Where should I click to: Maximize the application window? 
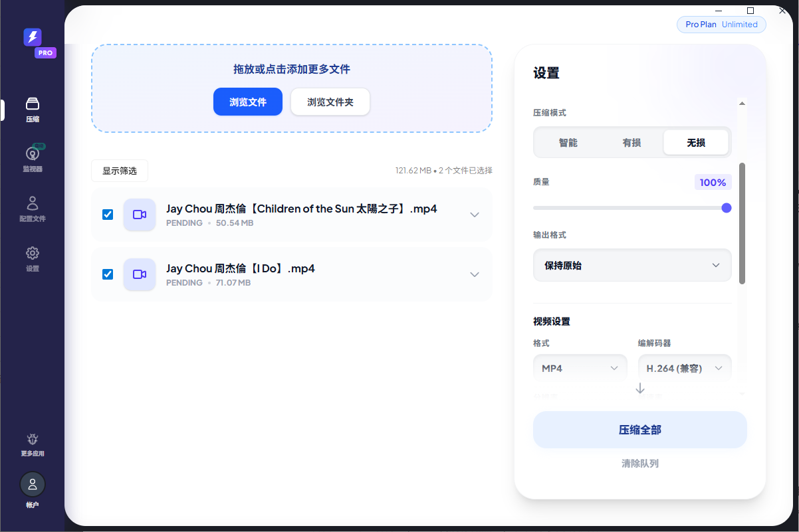[x=750, y=10]
